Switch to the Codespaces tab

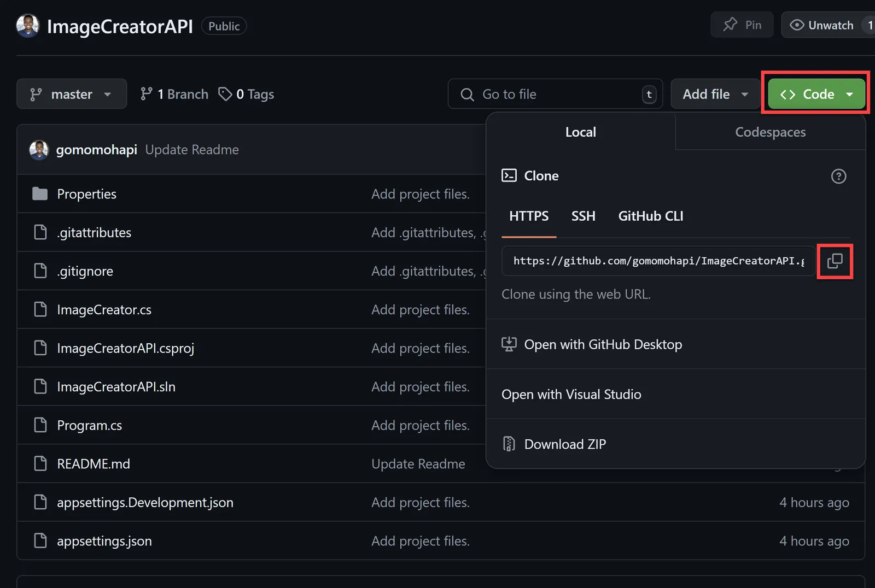click(x=771, y=132)
